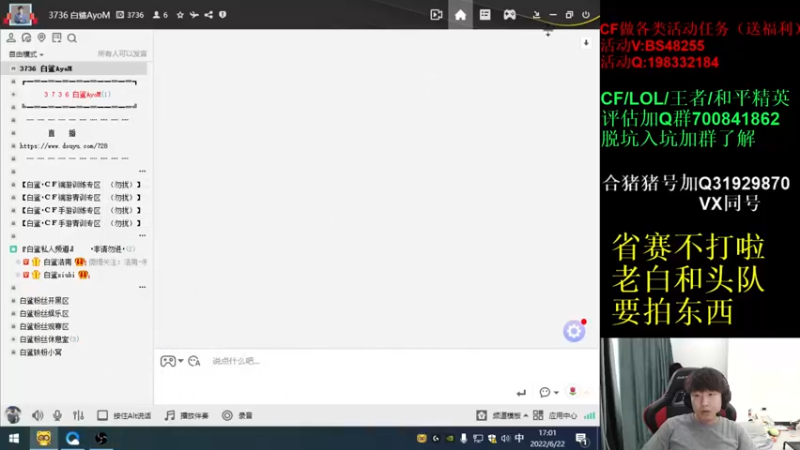The width and height of the screenshot is (800, 450).
Task: Open the douyu.com URL channel row
Action: (64, 146)
